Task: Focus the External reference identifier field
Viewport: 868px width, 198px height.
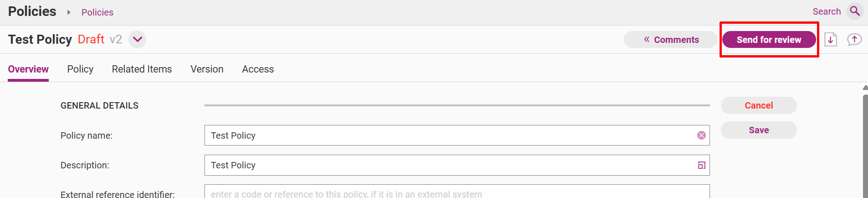Action: pyautogui.click(x=457, y=192)
